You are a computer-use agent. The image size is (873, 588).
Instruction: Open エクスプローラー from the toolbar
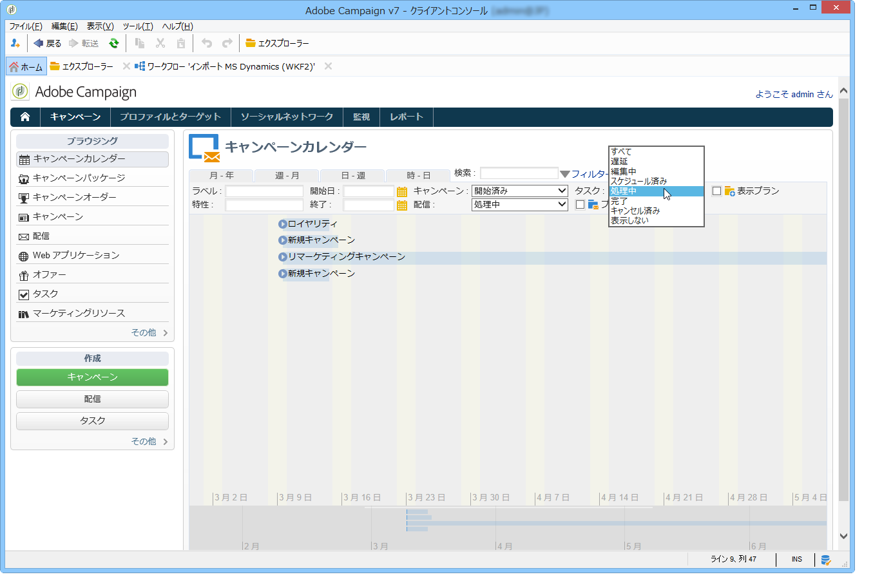click(x=277, y=43)
